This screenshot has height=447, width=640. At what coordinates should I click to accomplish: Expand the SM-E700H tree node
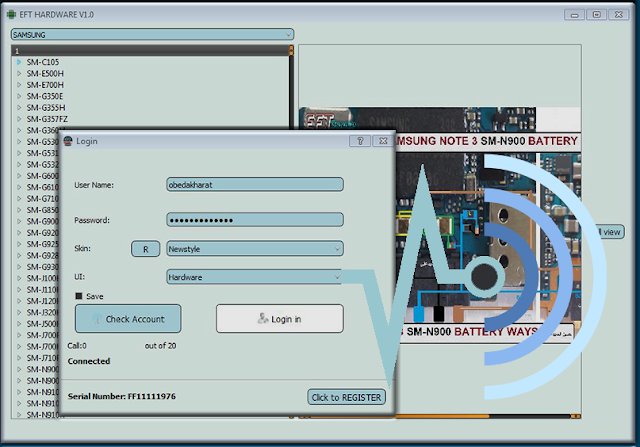tap(19, 85)
